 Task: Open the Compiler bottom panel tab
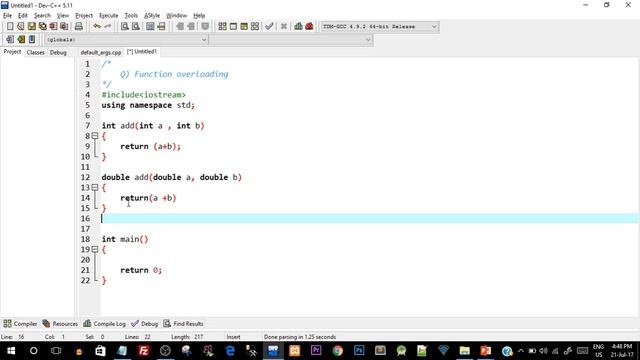pyautogui.click(x=20, y=324)
